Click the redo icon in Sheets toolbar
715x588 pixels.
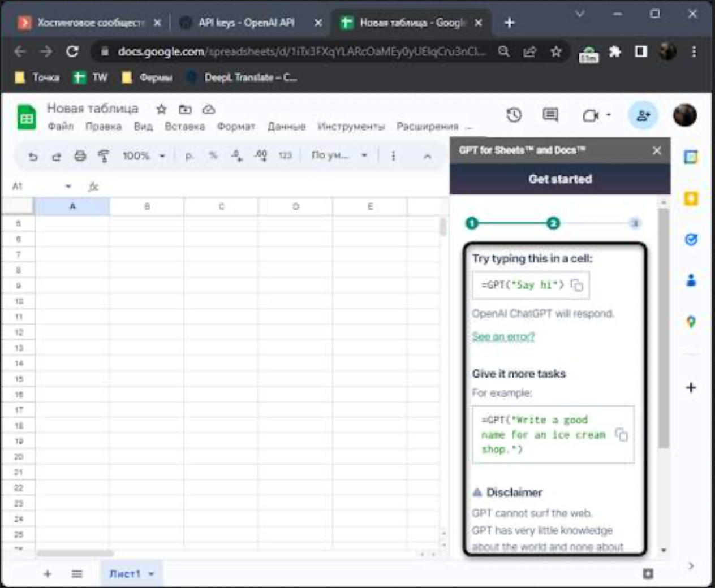(56, 156)
